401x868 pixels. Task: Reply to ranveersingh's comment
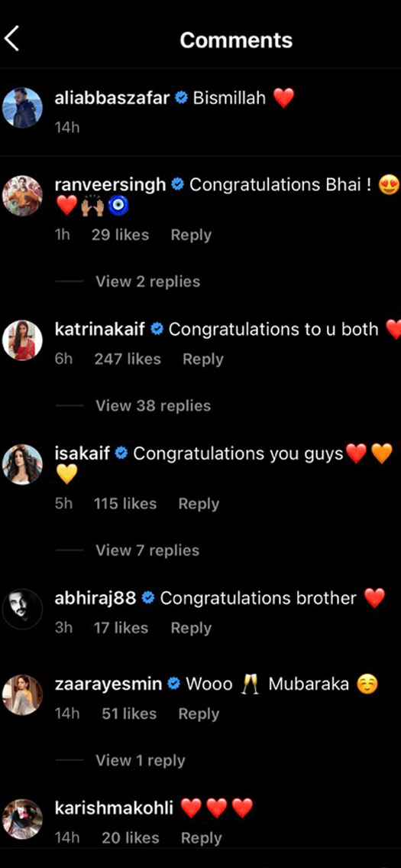(x=192, y=235)
